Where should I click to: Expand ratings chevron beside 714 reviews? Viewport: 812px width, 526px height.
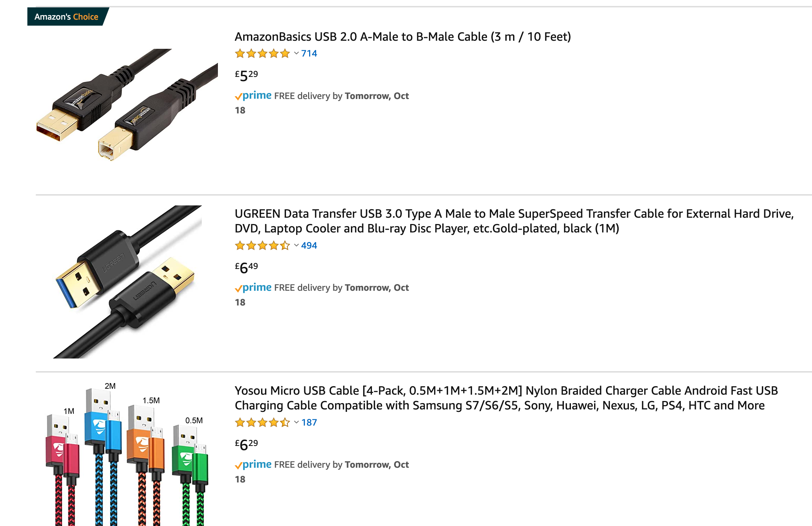297,53
